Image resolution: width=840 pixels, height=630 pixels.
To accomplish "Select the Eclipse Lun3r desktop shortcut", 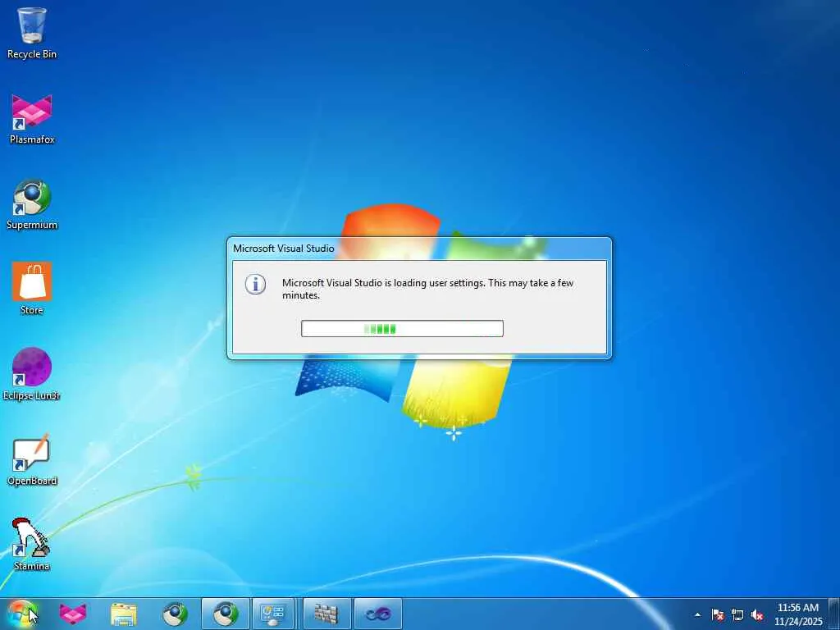I will [32, 374].
